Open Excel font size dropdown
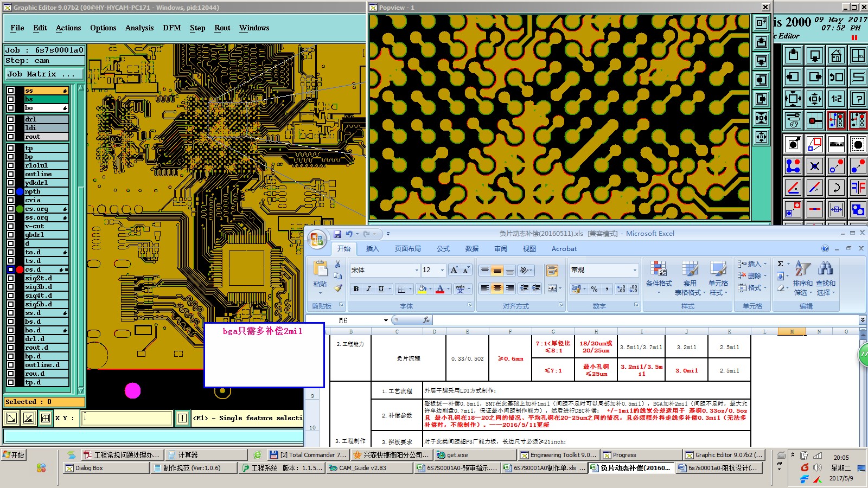This screenshot has height=488, width=868. [442, 270]
